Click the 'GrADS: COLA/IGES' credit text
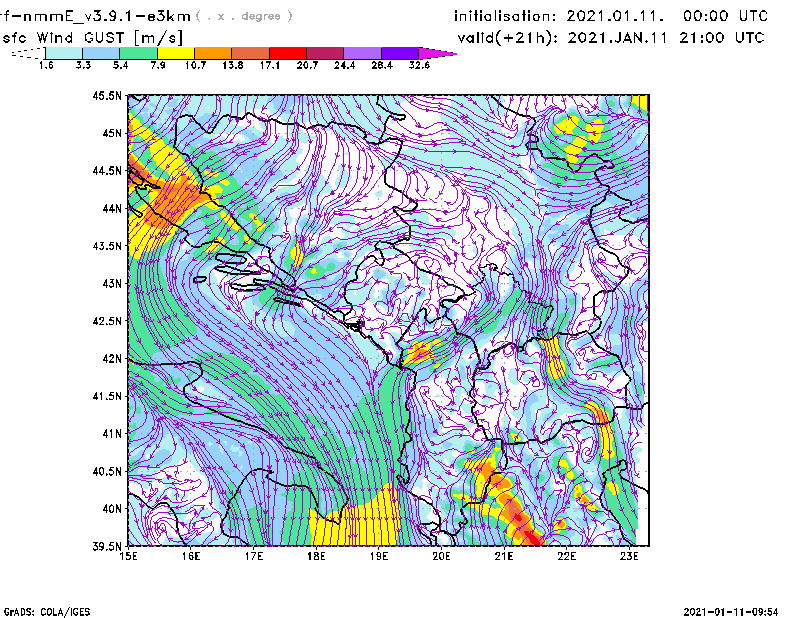800x618 pixels. 47,612
